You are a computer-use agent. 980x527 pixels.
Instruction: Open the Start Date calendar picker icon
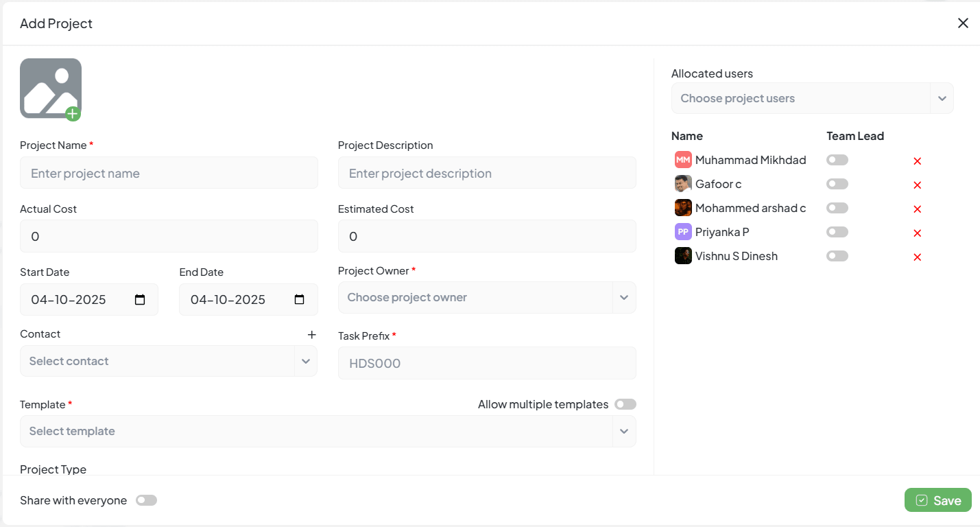[140, 300]
